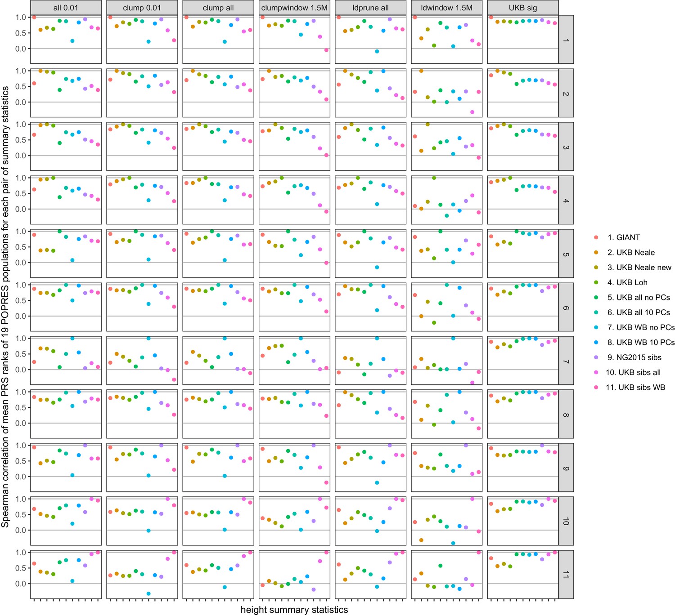Image resolution: width=675 pixels, height=616 pixels.
Task: Click the legend dot for '9. NG2015 sibs'
Action: [596, 357]
